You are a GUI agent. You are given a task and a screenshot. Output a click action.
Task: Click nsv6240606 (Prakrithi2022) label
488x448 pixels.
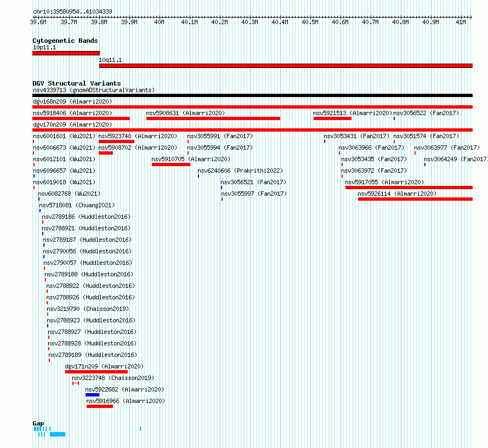pyautogui.click(x=240, y=171)
